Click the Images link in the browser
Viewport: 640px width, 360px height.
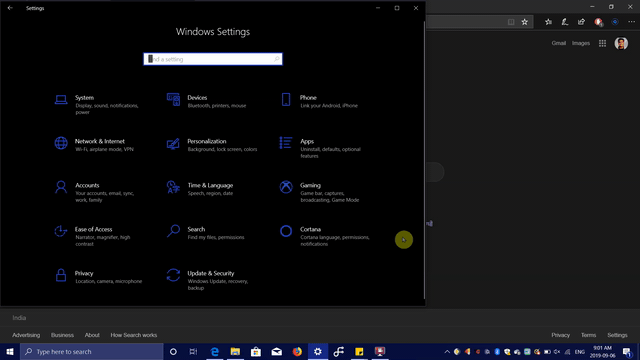coord(581,43)
